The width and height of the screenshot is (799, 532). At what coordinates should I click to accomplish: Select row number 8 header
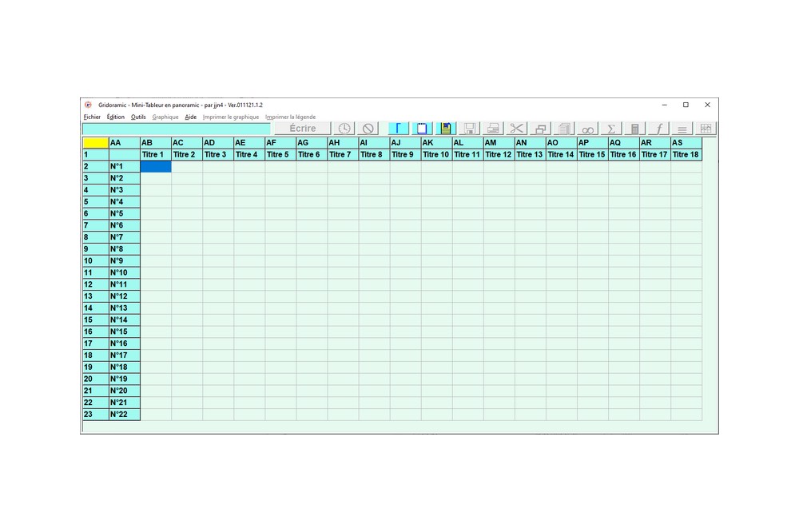click(x=95, y=237)
